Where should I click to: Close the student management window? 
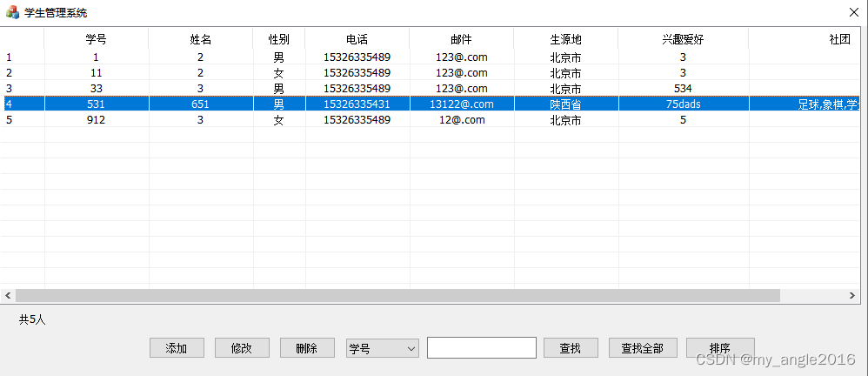854,12
